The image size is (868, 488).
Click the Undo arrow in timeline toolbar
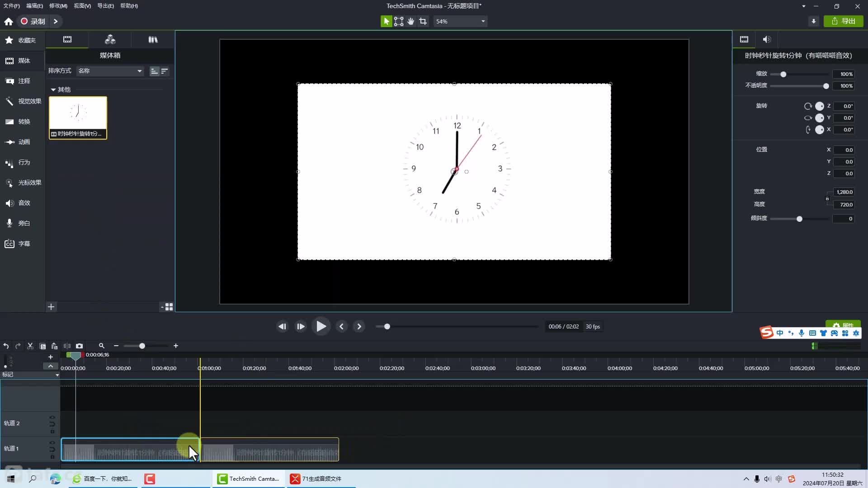[6, 346]
